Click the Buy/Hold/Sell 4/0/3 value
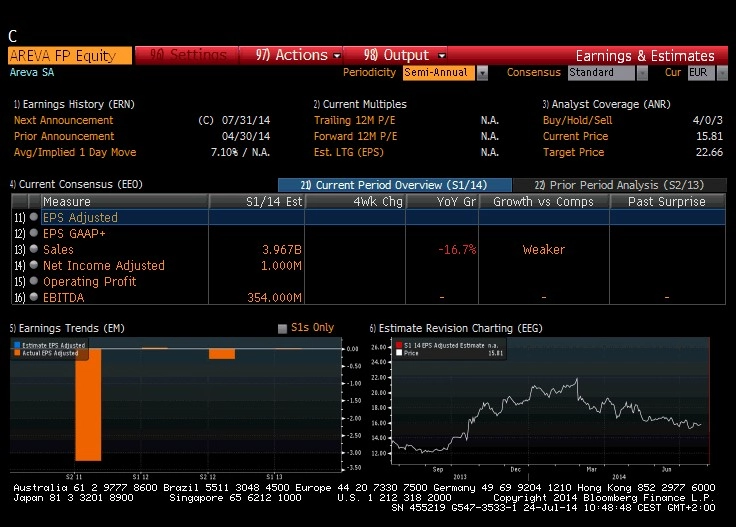This screenshot has width=736, height=527. point(708,120)
